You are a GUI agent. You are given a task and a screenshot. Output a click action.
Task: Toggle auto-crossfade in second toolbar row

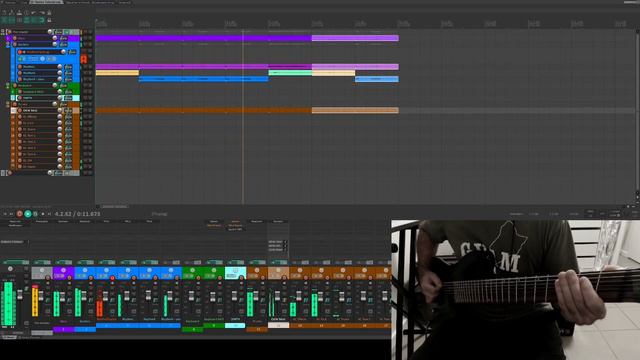click(4, 20)
